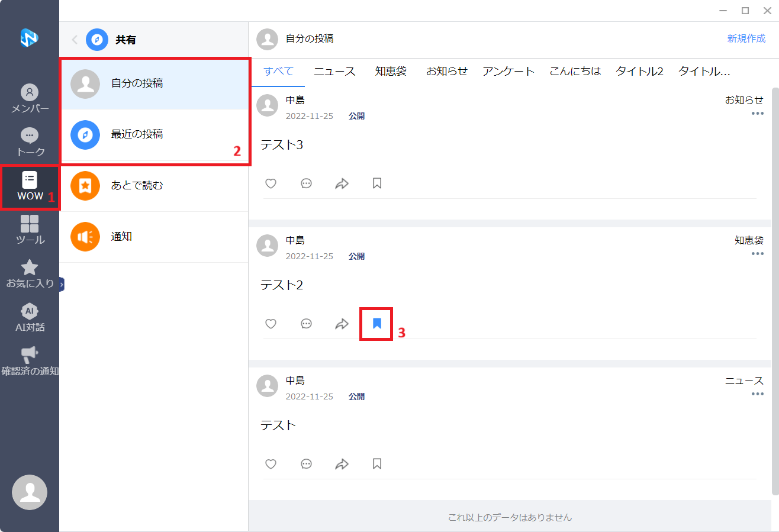The height and width of the screenshot is (532, 779).
Task: Open the WOW section in sidebar
Action: pos(30,186)
